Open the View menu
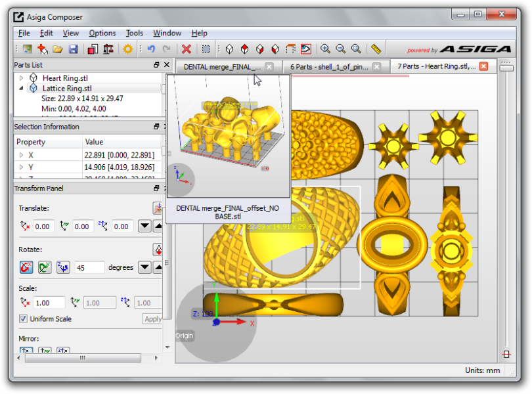532x394 pixels. coord(70,33)
